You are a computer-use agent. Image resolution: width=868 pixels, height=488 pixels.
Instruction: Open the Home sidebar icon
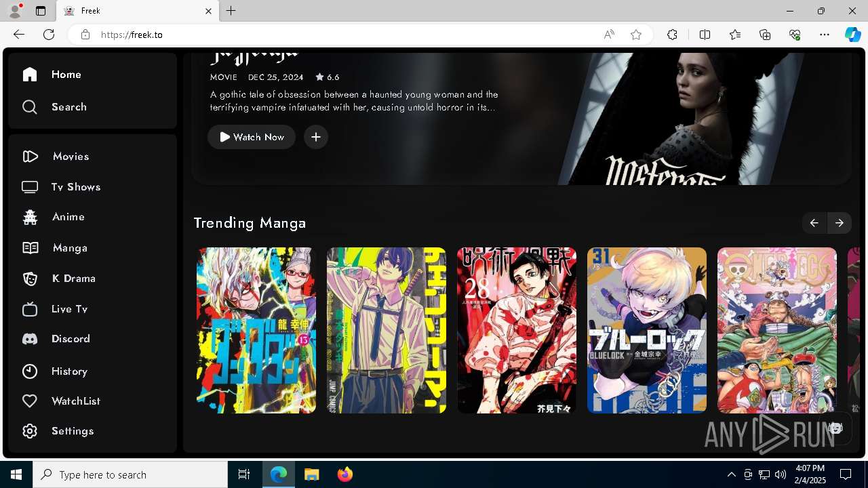tap(29, 75)
